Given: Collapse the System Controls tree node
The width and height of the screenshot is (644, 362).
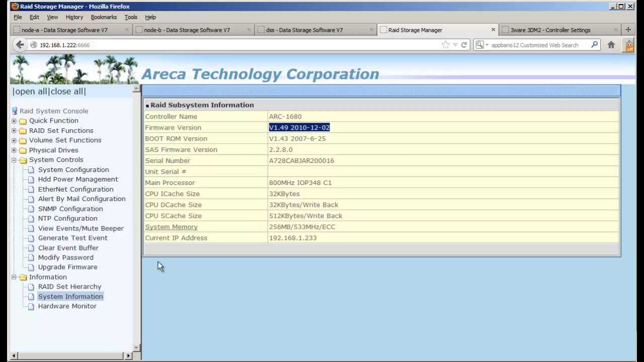Looking at the screenshot, I should click(14, 160).
